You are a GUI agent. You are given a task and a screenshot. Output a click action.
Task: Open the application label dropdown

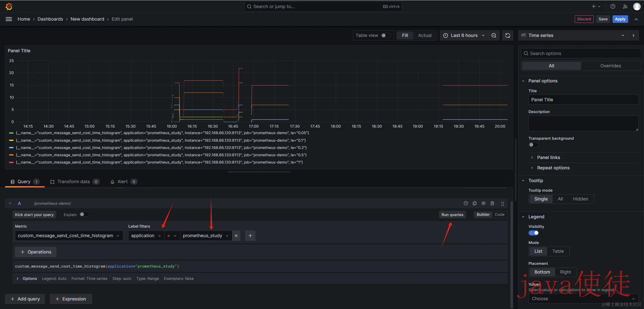pyautogui.click(x=146, y=236)
